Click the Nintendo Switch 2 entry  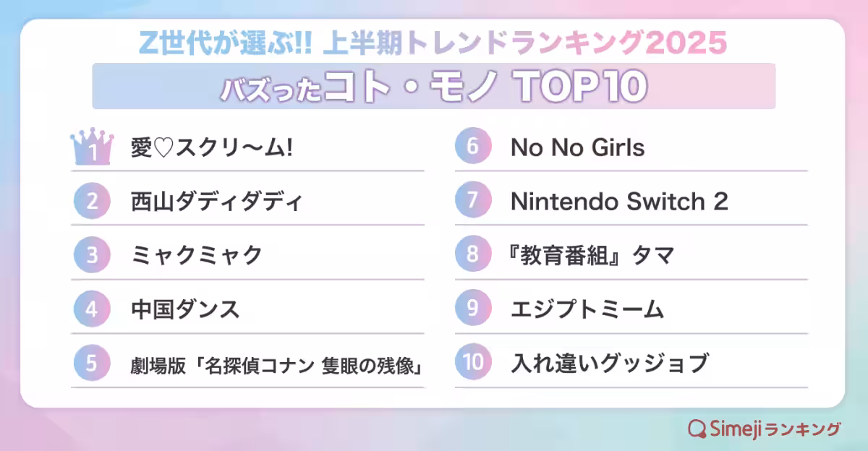619,201
